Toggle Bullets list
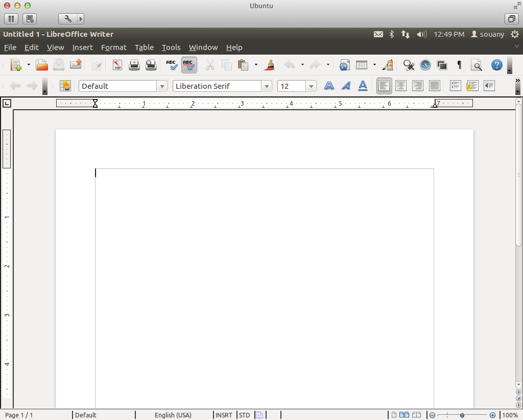The height and width of the screenshot is (420, 523). click(472, 86)
